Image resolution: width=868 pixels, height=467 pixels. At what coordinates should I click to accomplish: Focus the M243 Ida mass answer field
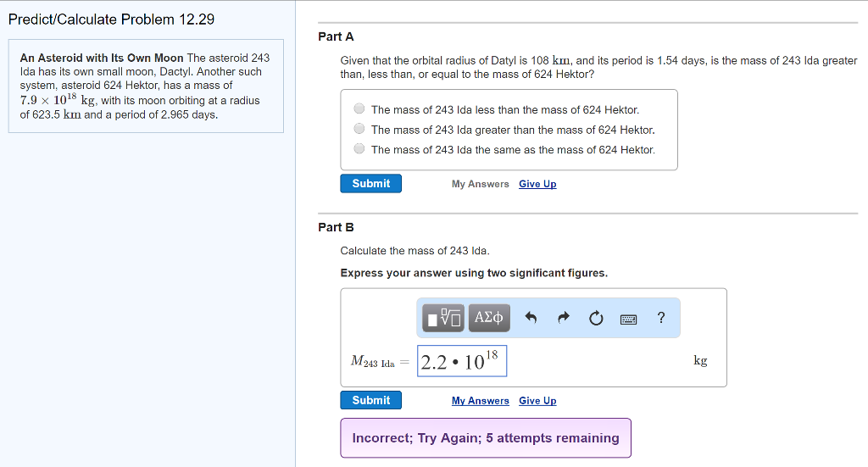pyautogui.click(x=462, y=361)
